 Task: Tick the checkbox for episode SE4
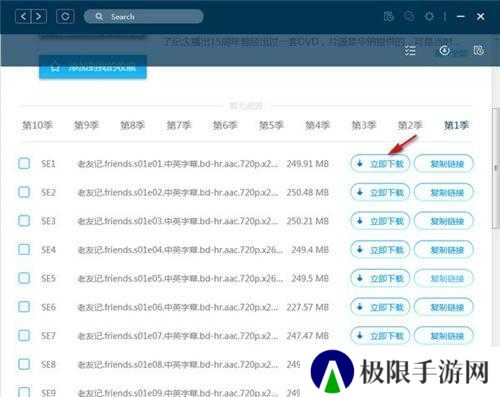pyautogui.click(x=24, y=249)
